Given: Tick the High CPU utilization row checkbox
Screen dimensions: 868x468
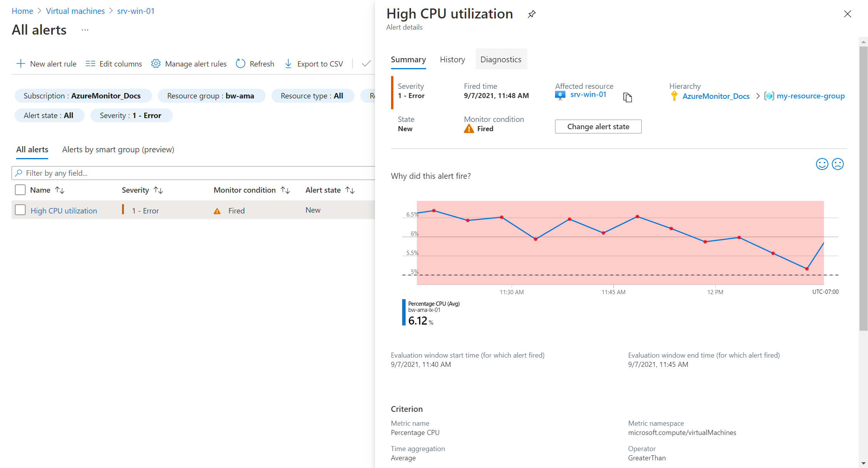Looking at the screenshot, I should [20, 210].
